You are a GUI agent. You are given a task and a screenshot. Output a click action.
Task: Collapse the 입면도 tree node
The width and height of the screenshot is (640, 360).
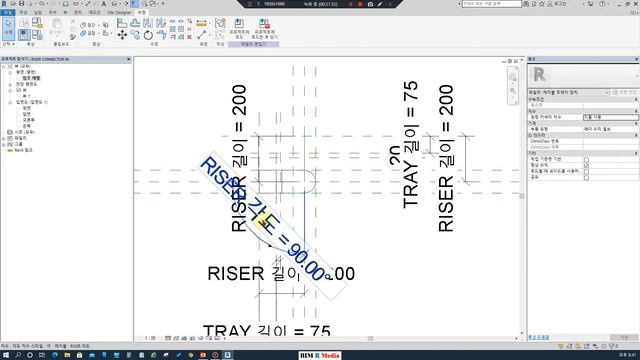point(10,102)
